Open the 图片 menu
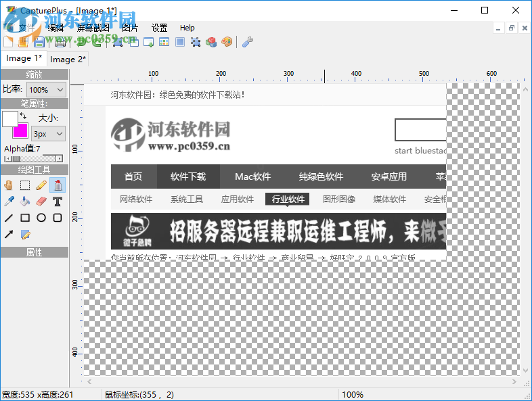 coord(130,28)
